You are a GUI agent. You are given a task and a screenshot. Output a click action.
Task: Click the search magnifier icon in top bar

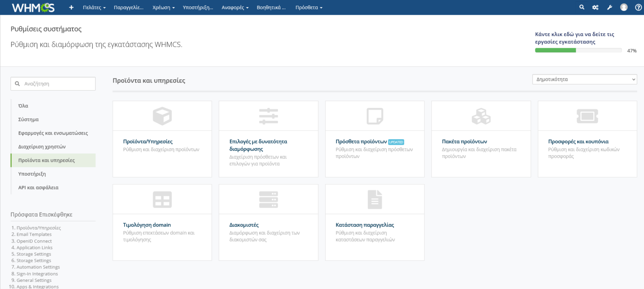pyautogui.click(x=582, y=7)
